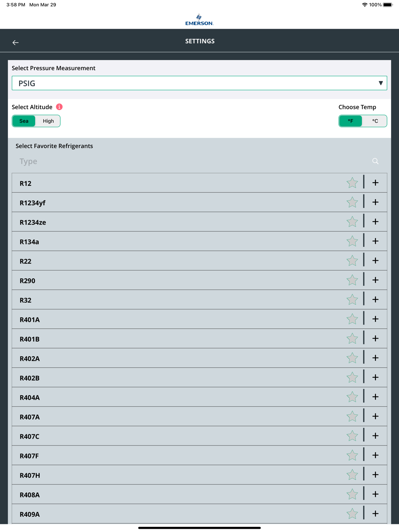Star the R404A refrigerant

[352, 397]
